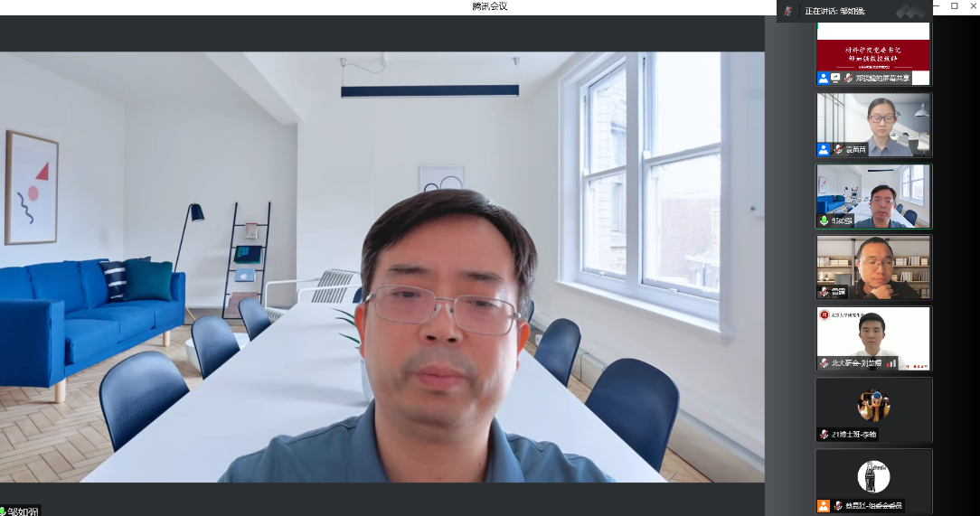Screen dimensions: 980x516
Task: Click the Donald Duck avatar of '21博士班' participant
Action: tap(873, 404)
